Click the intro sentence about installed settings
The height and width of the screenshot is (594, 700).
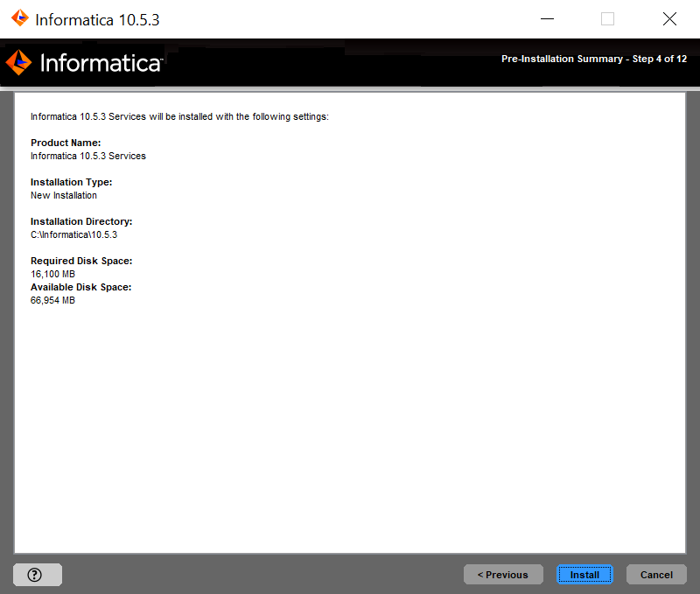[179, 116]
